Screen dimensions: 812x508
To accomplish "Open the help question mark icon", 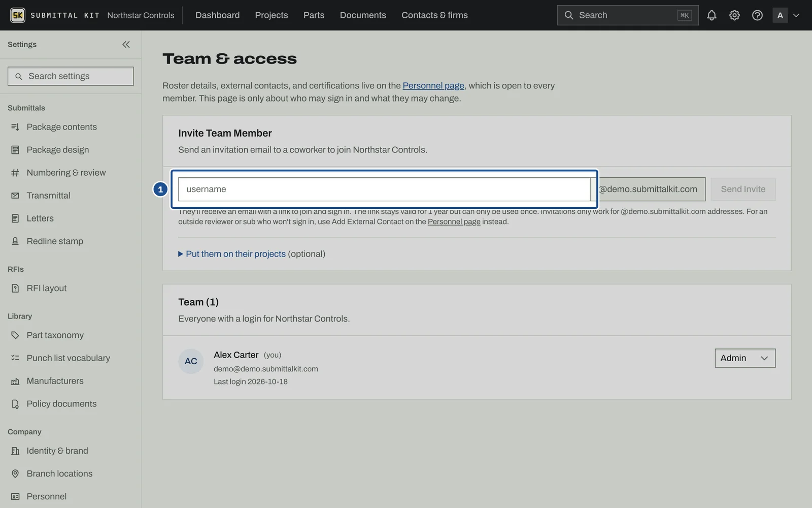I will tap(757, 15).
